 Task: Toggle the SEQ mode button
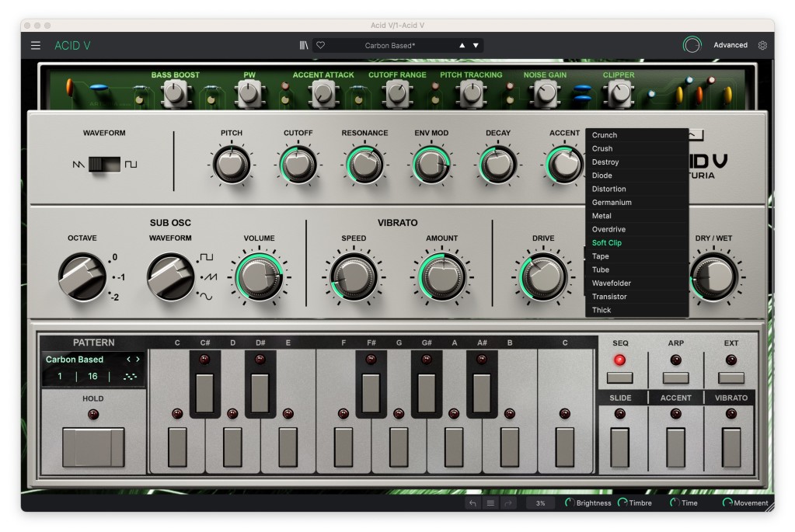[619, 377]
